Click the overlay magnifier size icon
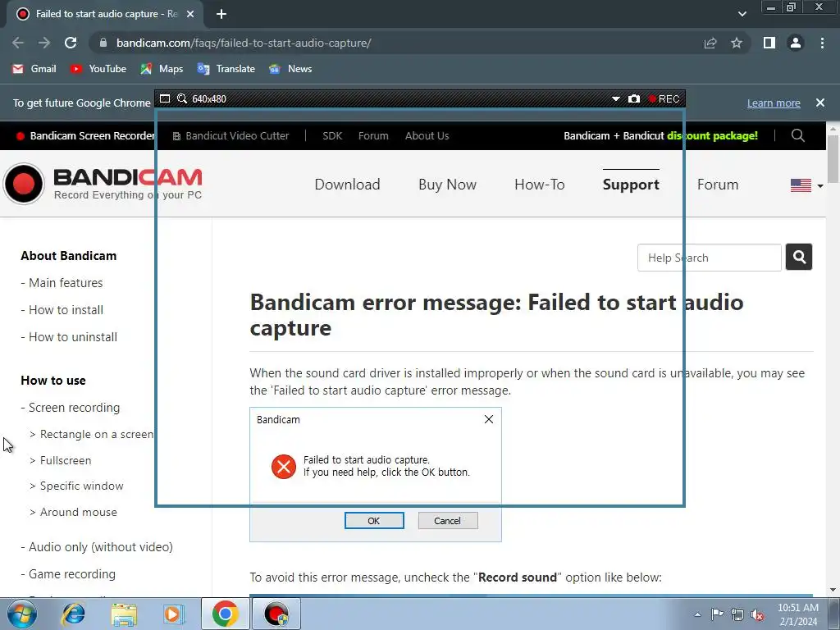This screenshot has width=840, height=630. [x=182, y=98]
